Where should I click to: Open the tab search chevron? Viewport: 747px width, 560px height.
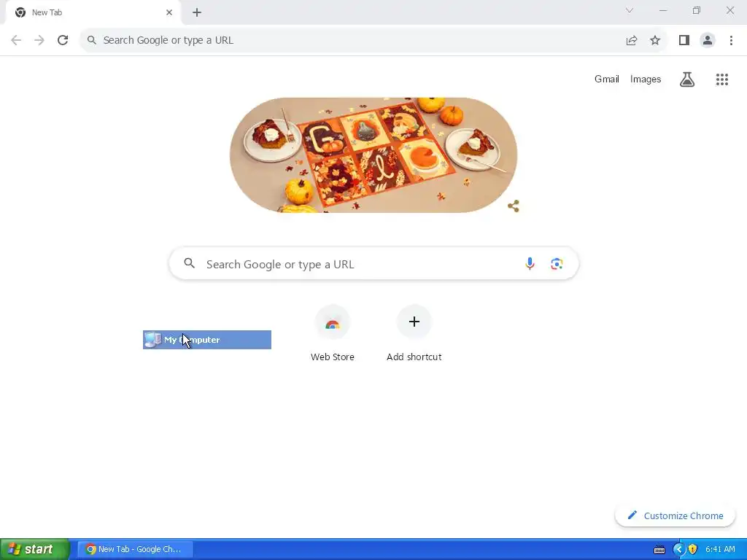click(630, 10)
